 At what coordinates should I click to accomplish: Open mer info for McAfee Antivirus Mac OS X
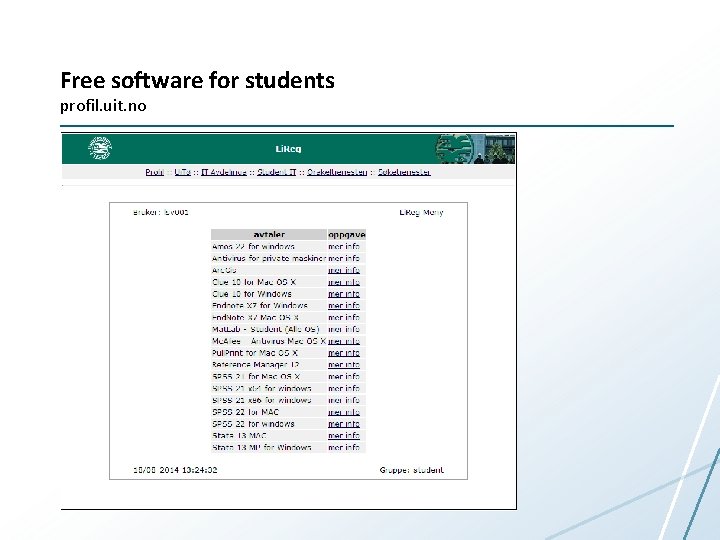pyautogui.click(x=344, y=341)
